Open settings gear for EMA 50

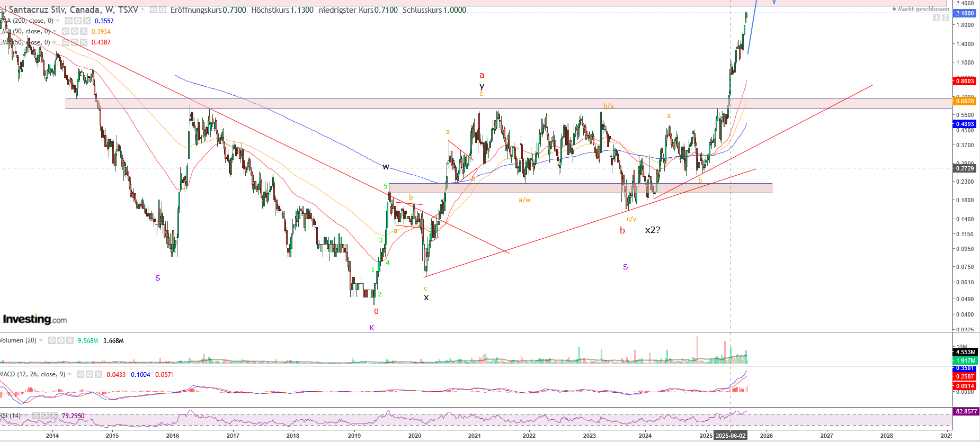(75, 42)
